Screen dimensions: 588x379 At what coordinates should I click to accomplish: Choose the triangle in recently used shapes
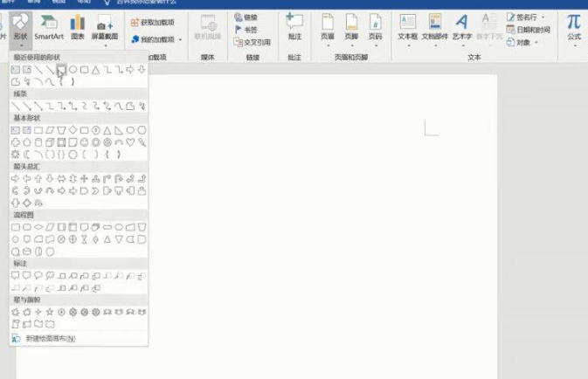96,69
